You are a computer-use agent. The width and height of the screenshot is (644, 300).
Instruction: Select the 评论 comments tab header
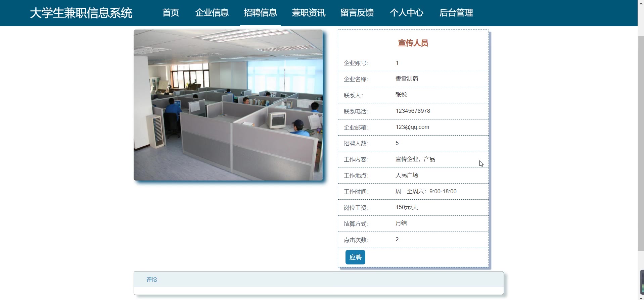point(151,279)
